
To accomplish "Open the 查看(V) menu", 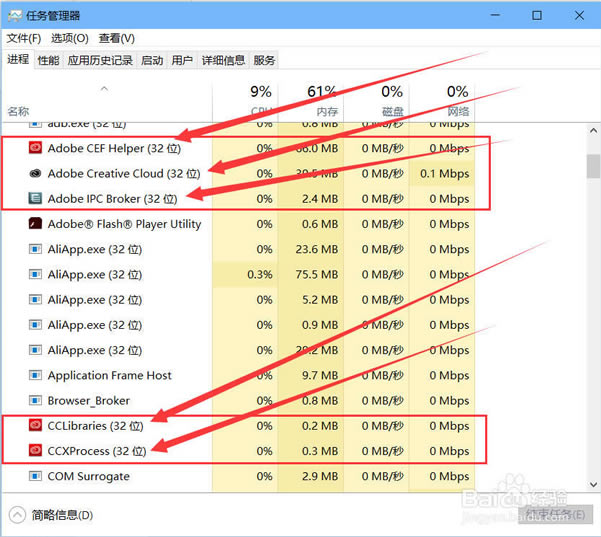I will click(x=117, y=38).
